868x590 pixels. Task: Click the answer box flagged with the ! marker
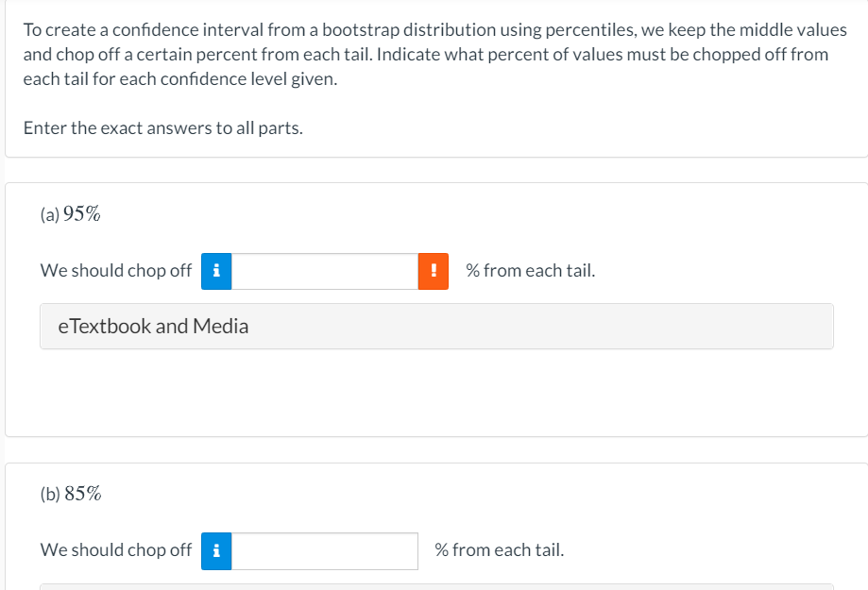pyautogui.click(x=326, y=271)
